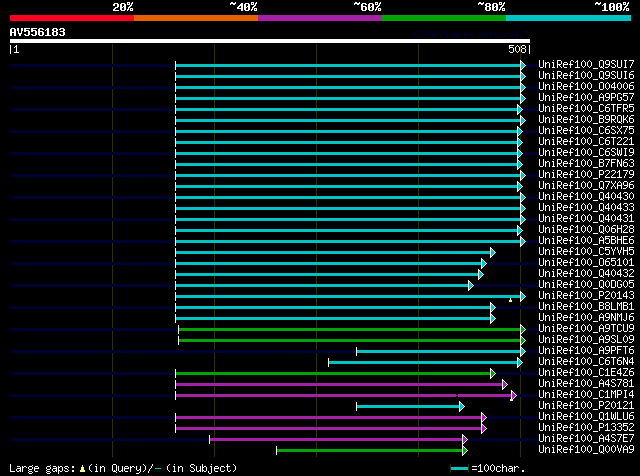This screenshot has height=476, width=640.
Task: Click the arrowhead ending the Q0DG05 alignment
Action: pyautogui.click(x=471, y=285)
